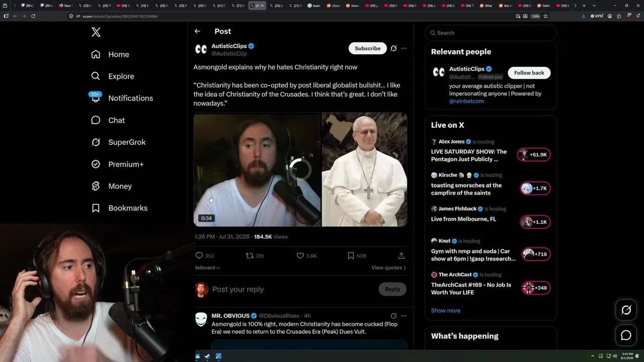Click the 150% zoom level indicator
This screenshot has width=644, height=362.
(x=536, y=16)
